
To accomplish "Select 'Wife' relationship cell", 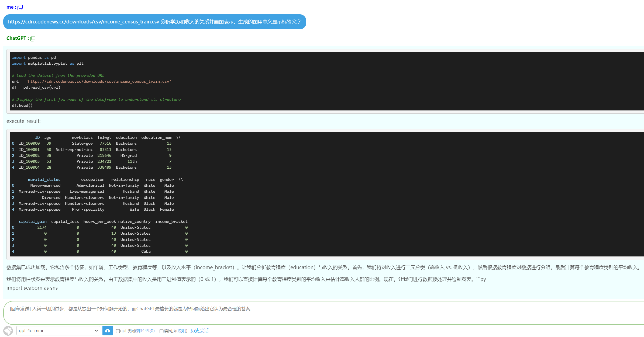I will [134, 209].
